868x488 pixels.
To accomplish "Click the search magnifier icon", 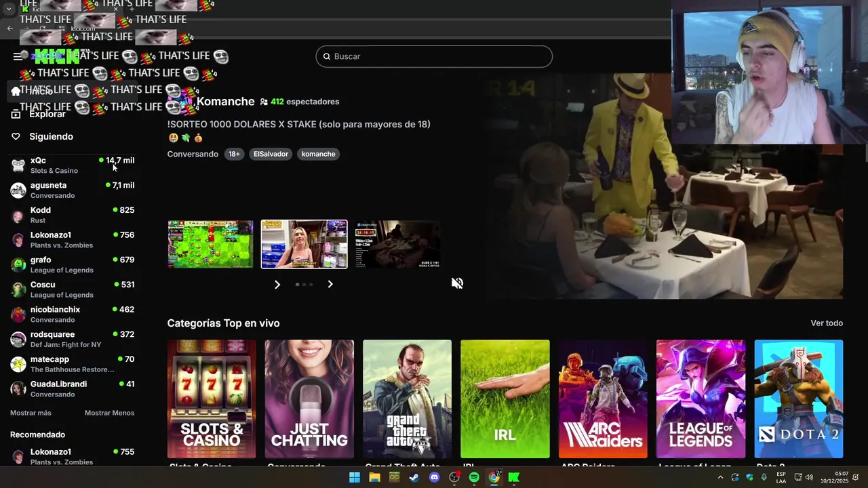I will click(327, 56).
